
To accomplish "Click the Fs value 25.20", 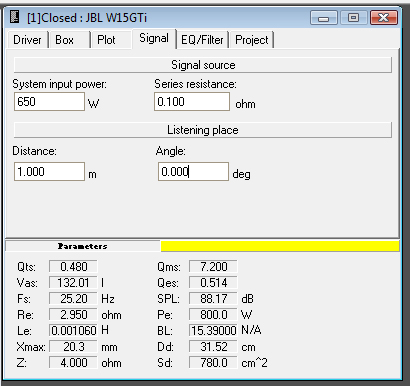I will click(x=73, y=299).
